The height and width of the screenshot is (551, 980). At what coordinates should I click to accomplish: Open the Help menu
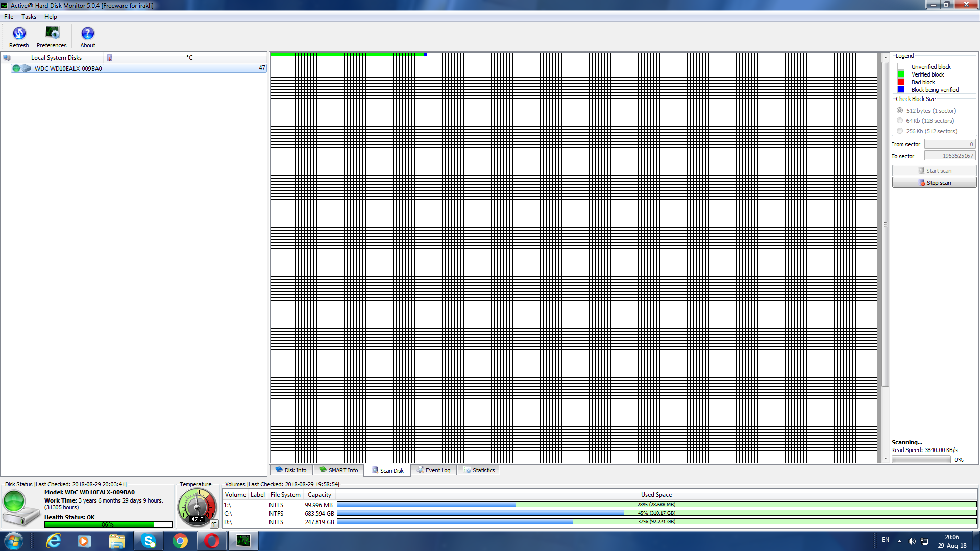tap(51, 17)
